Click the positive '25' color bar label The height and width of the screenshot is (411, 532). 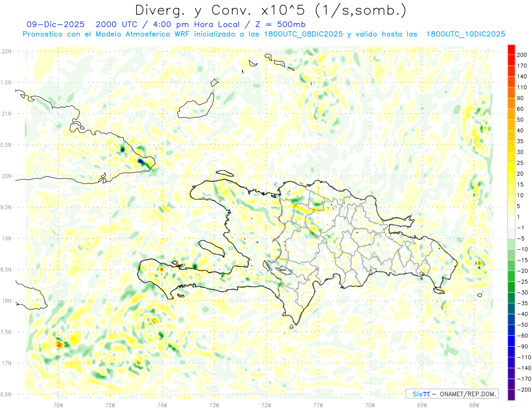coord(520,163)
